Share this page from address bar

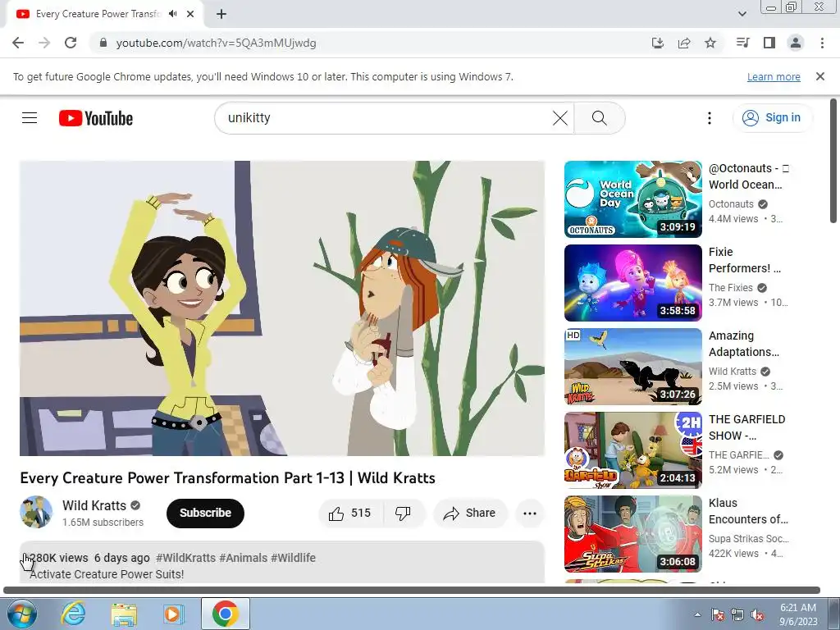point(683,43)
